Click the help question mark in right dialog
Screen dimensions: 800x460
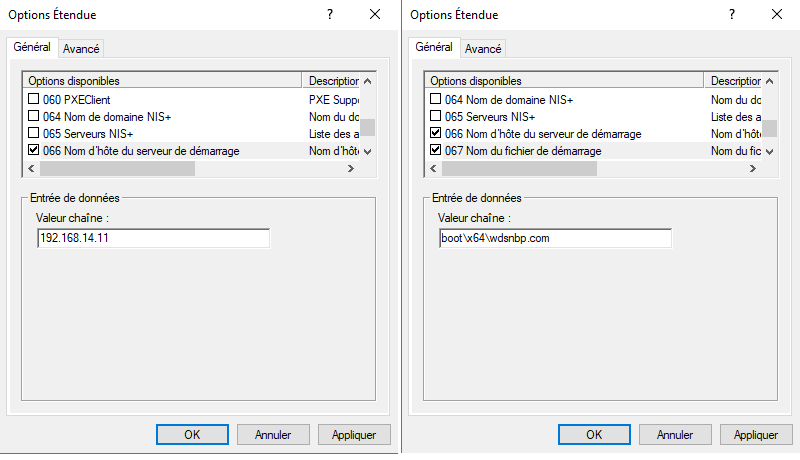[x=732, y=15]
